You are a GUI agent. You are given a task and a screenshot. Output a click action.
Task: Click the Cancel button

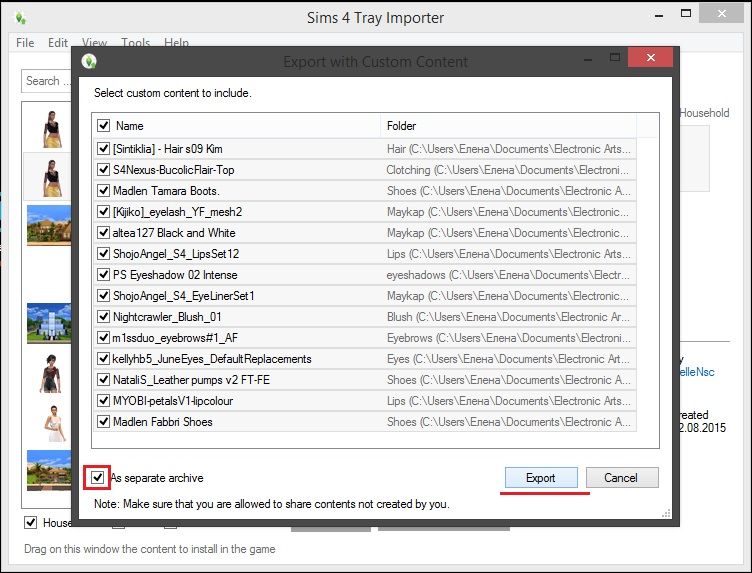[622, 478]
